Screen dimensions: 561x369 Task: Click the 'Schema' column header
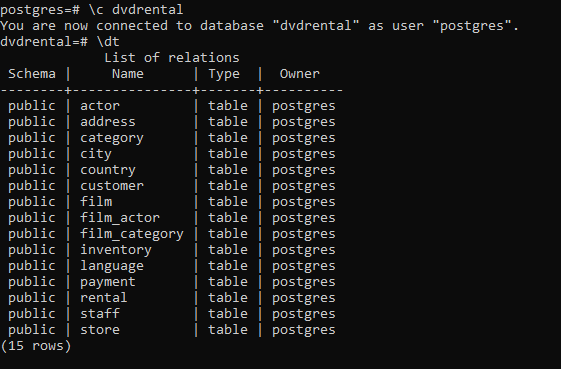point(32,74)
